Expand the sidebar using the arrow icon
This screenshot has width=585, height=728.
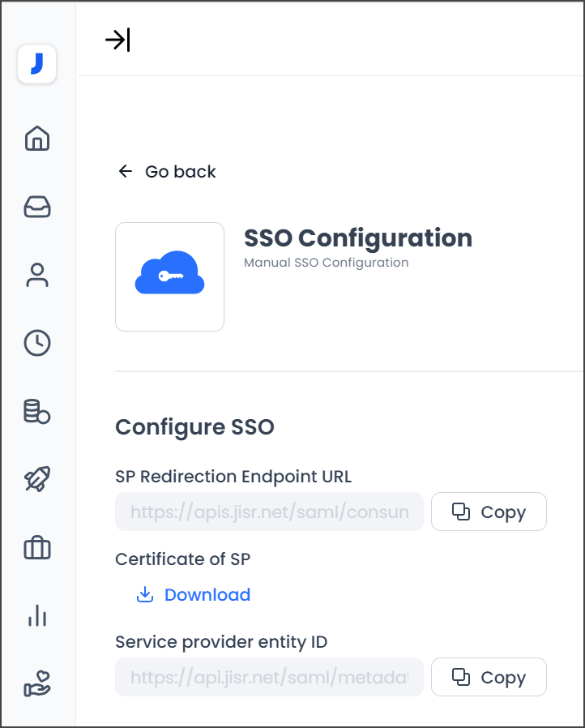point(118,38)
